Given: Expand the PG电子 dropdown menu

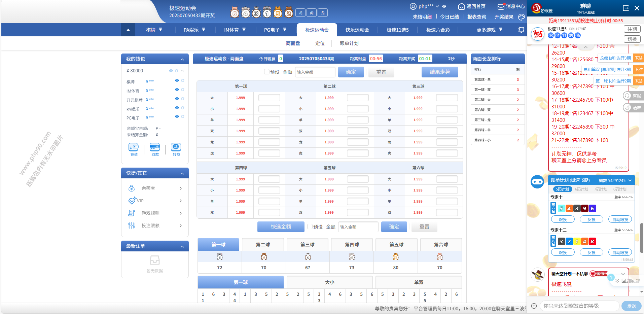Looking at the screenshot, I should [275, 30].
